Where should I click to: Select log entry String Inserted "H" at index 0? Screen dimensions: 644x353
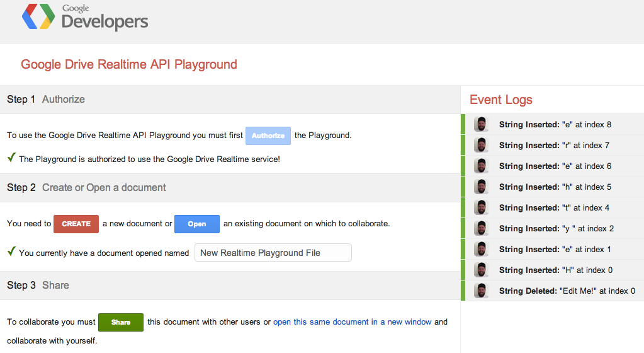point(553,270)
